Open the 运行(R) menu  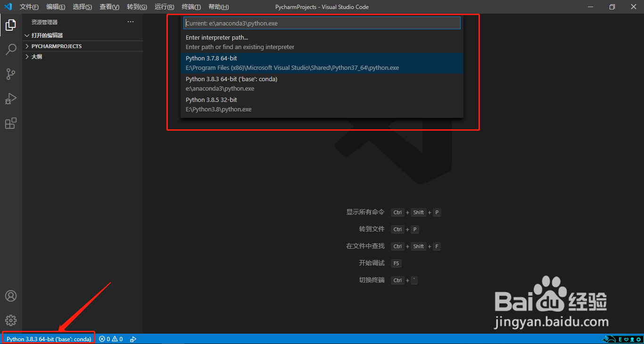(x=164, y=7)
